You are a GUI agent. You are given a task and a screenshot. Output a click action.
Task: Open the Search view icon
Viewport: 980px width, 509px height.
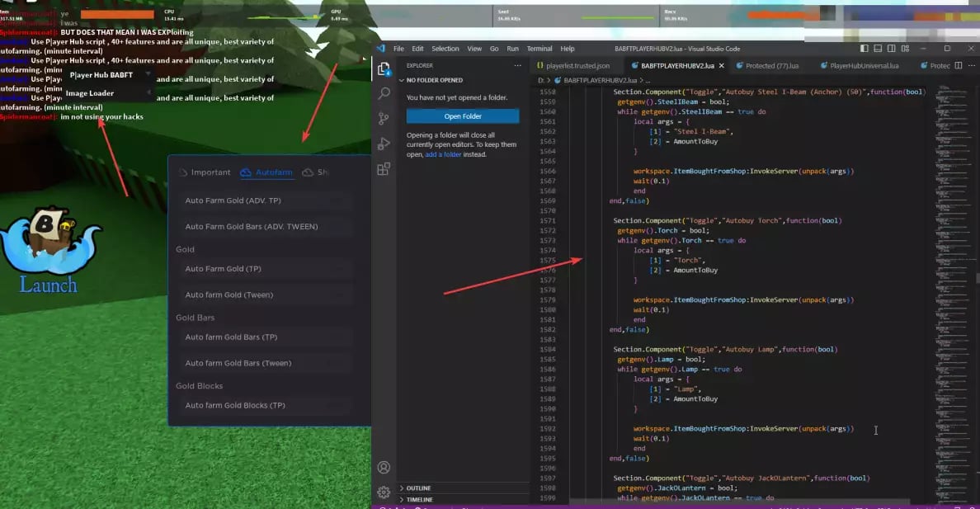(x=384, y=94)
